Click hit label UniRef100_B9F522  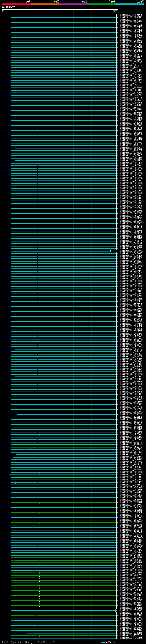(x=131, y=75)
